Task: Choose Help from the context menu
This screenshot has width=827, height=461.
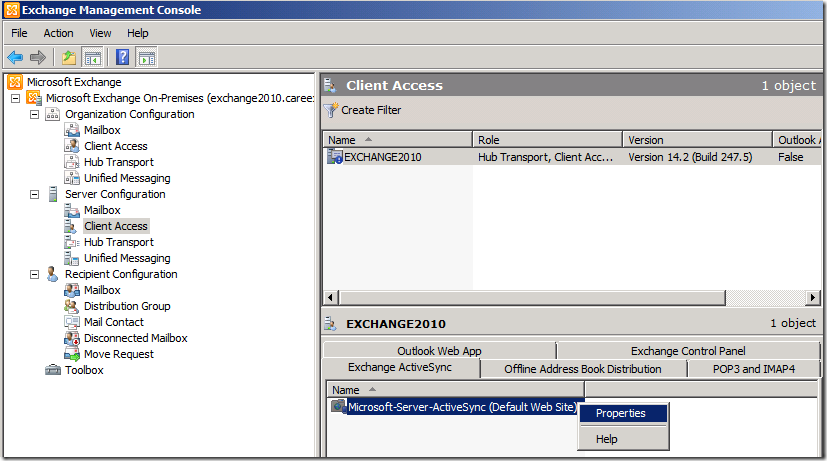Action: tap(623, 439)
